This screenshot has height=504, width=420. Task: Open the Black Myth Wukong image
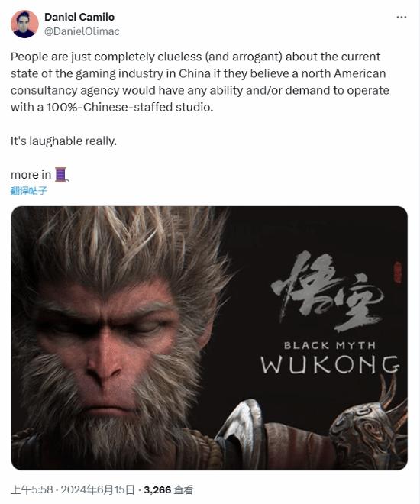pyautogui.click(x=209, y=338)
